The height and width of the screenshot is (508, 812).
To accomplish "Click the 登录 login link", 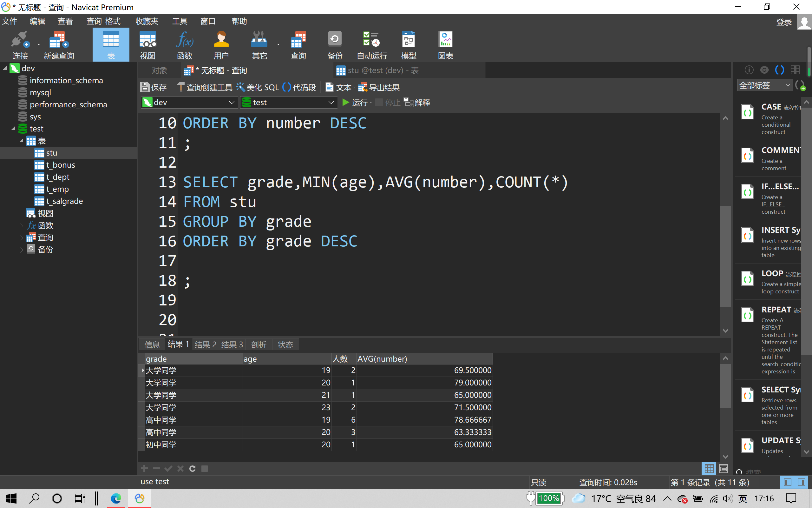I will coord(784,22).
